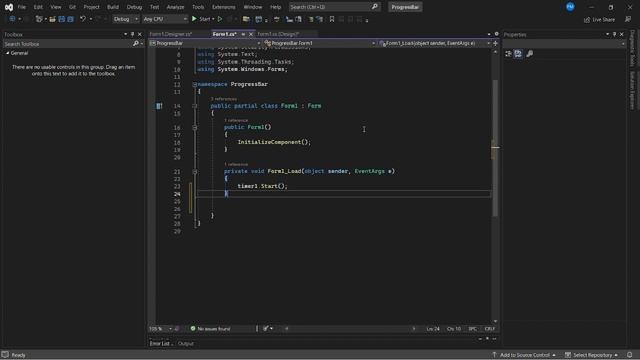The image size is (640, 360).
Task: Click the notifications bell in status bar
Action: coord(630,355)
